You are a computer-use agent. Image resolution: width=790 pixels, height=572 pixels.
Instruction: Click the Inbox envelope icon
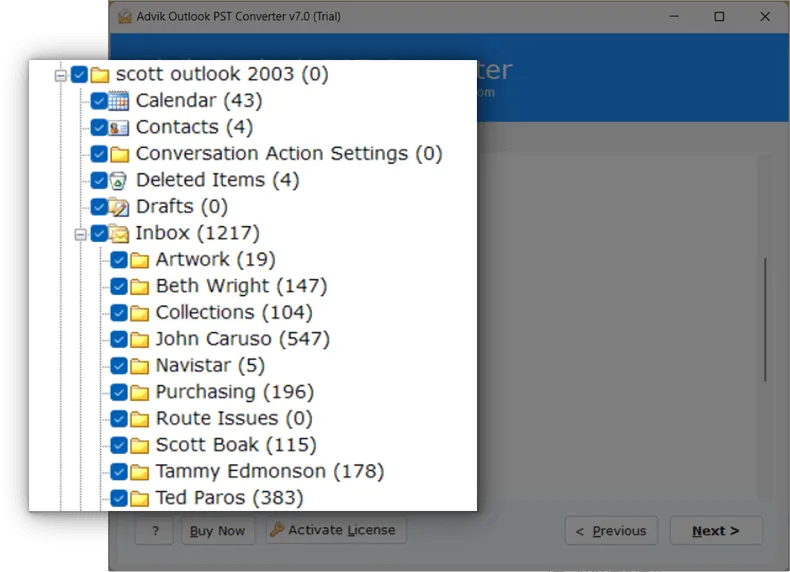click(119, 234)
